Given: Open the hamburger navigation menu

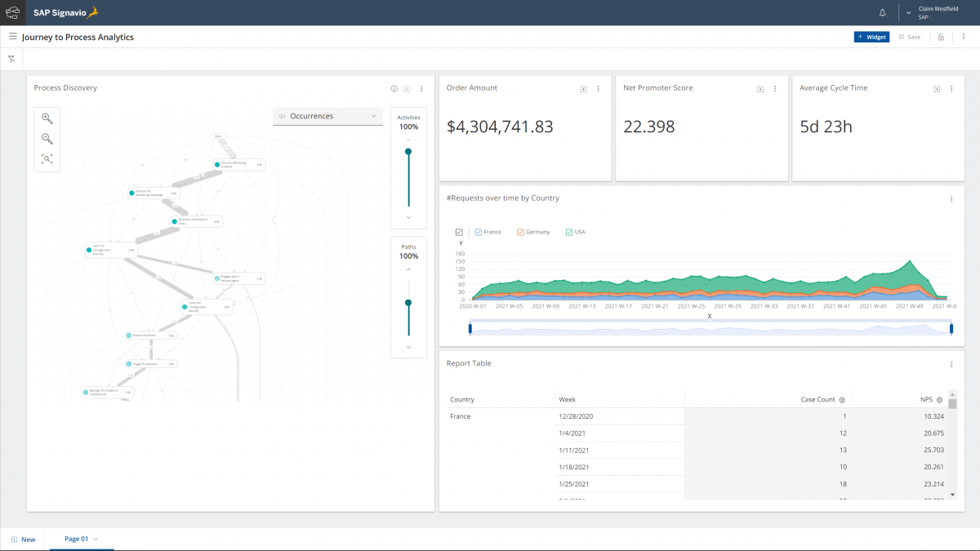Looking at the screenshot, I should coord(13,37).
